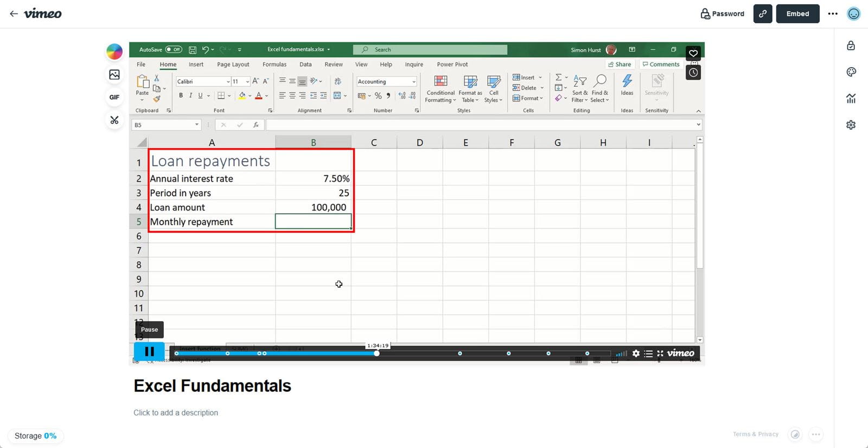Open player settings gear in video controls
This screenshot has width=868, height=448.
636,353
